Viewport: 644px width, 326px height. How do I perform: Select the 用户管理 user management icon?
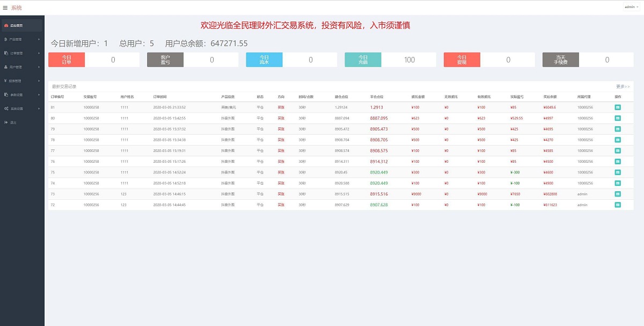5,67
